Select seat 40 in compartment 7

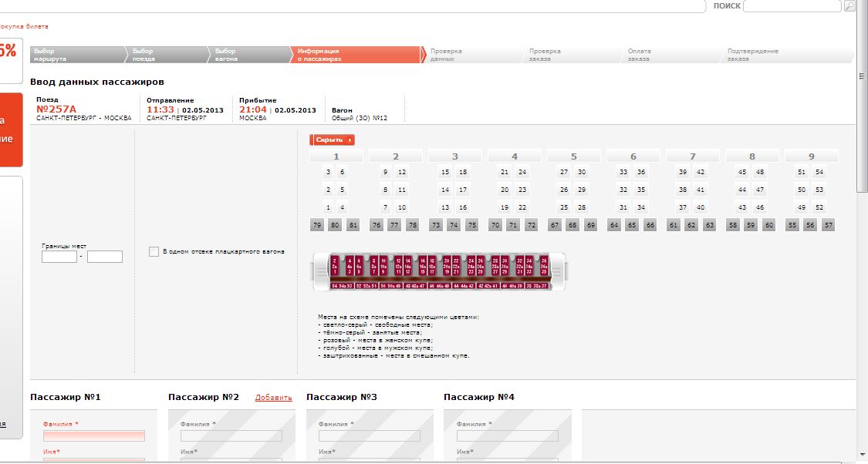(701, 207)
